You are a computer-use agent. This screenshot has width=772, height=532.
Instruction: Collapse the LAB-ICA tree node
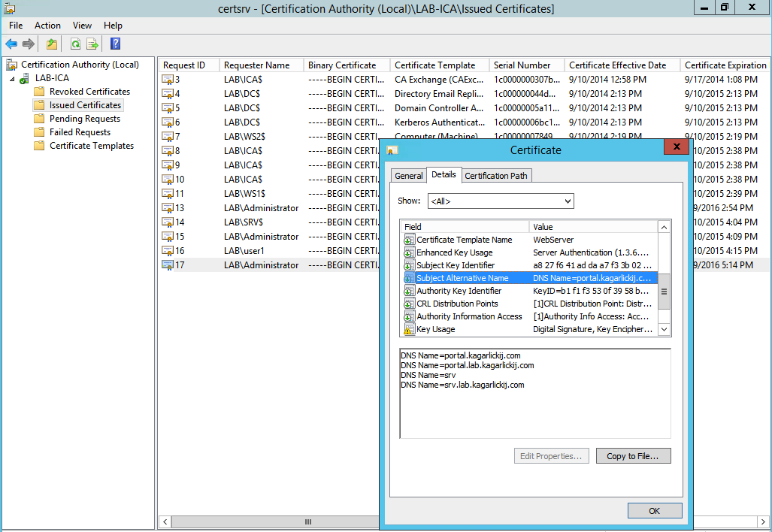click(x=11, y=78)
